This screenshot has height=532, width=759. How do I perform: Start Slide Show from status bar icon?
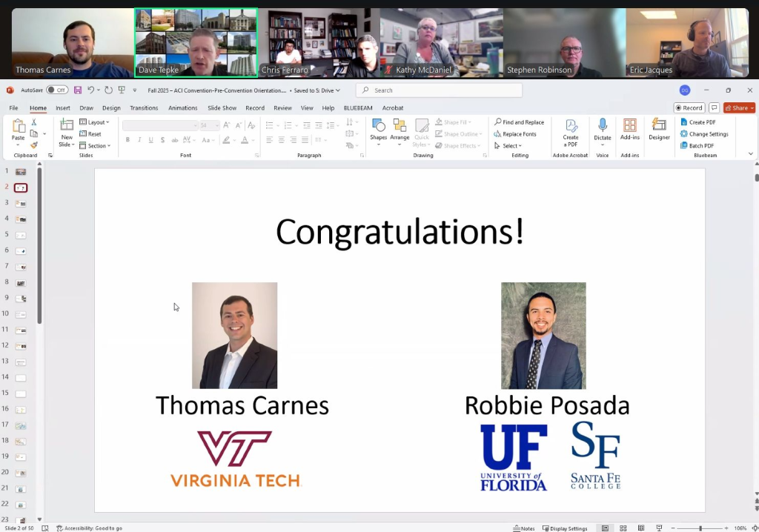pos(659,528)
